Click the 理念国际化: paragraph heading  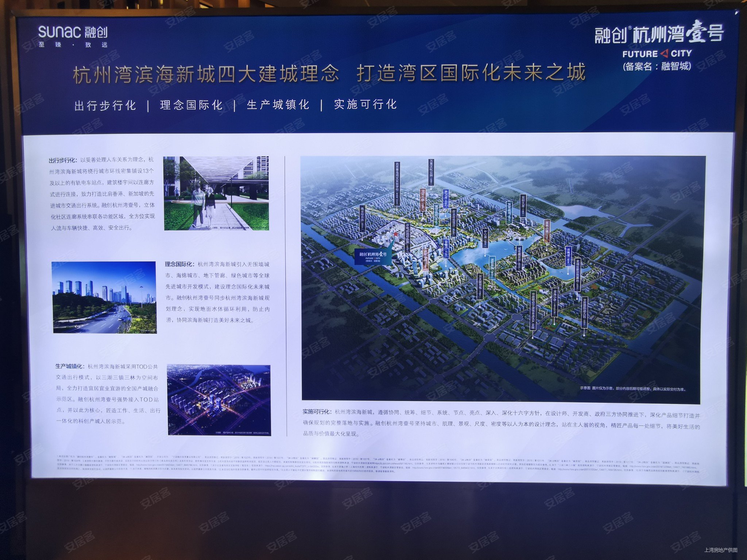(x=180, y=264)
